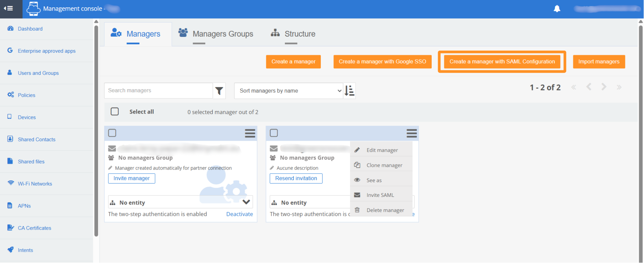Click Create a manager with SAML Configuration
The width and height of the screenshot is (644, 263).
[x=502, y=62]
